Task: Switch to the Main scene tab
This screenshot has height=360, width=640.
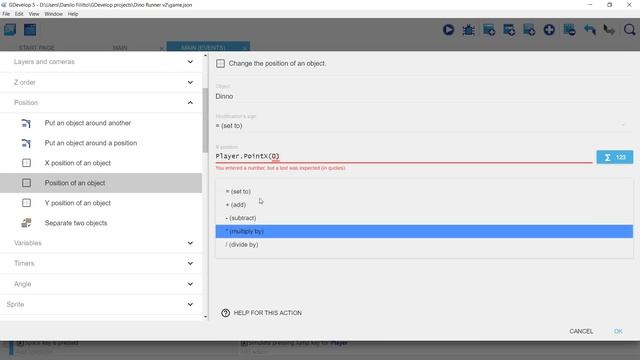Action: pos(120,48)
